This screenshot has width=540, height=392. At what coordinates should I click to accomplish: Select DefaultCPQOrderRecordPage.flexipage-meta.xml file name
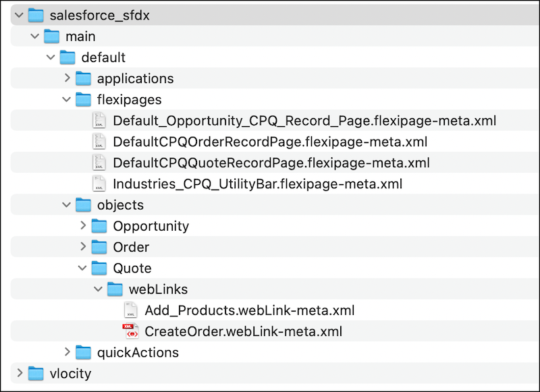coord(270,142)
